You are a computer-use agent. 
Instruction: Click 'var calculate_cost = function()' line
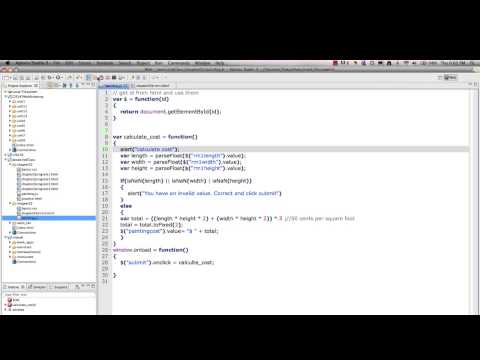coord(155,137)
